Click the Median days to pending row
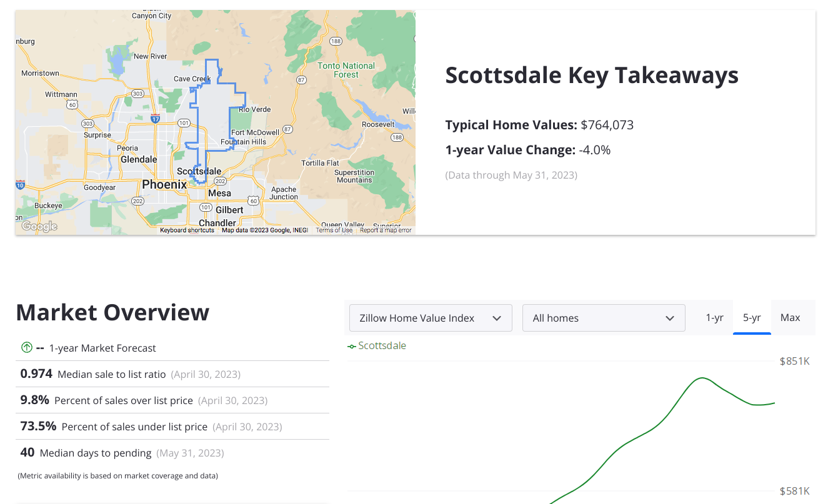This screenshot has width=818, height=504. [x=172, y=453]
